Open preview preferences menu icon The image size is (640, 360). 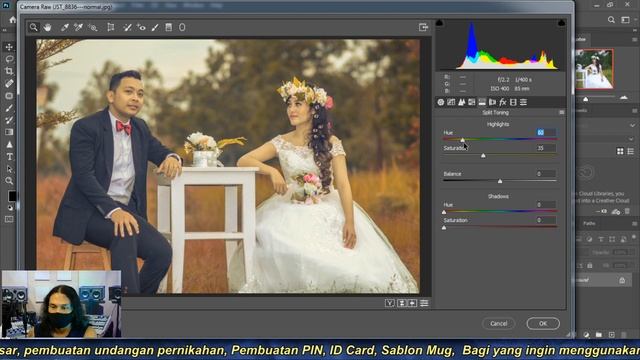(424, 303)
